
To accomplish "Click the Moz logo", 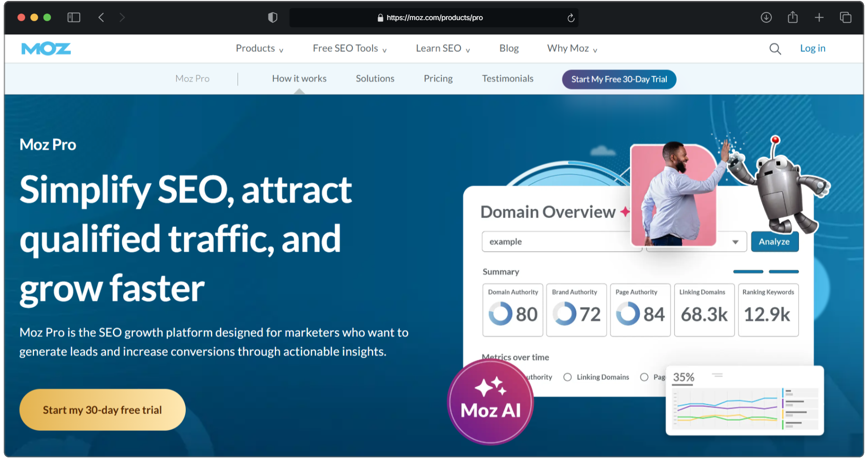I will click(46, 49).
